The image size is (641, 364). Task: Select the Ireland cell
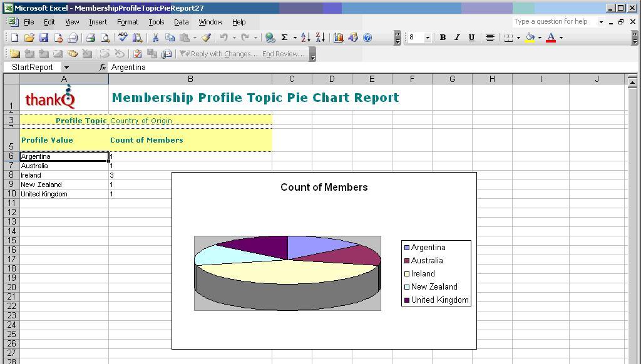pyautogui.click(x=64, y=175)
